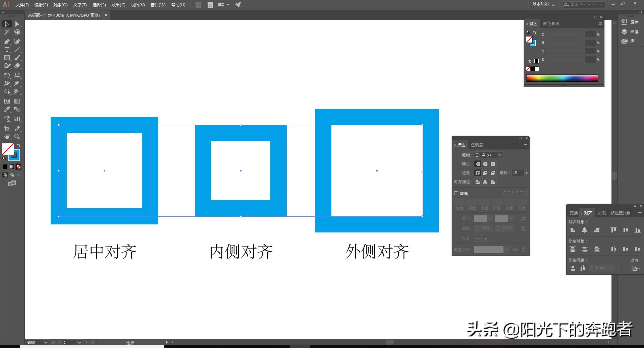
Task: Select the Selection (black arrow) tool
Action: point(7,24)
